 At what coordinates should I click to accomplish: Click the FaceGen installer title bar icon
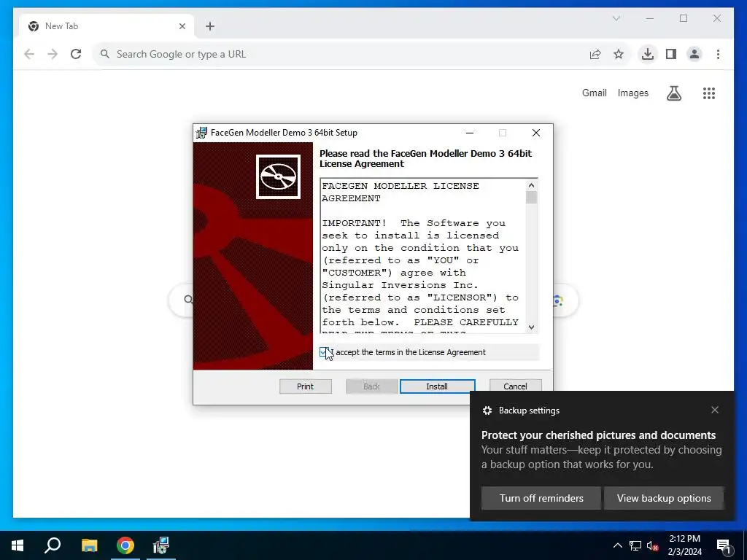click(x=201, y=133)
